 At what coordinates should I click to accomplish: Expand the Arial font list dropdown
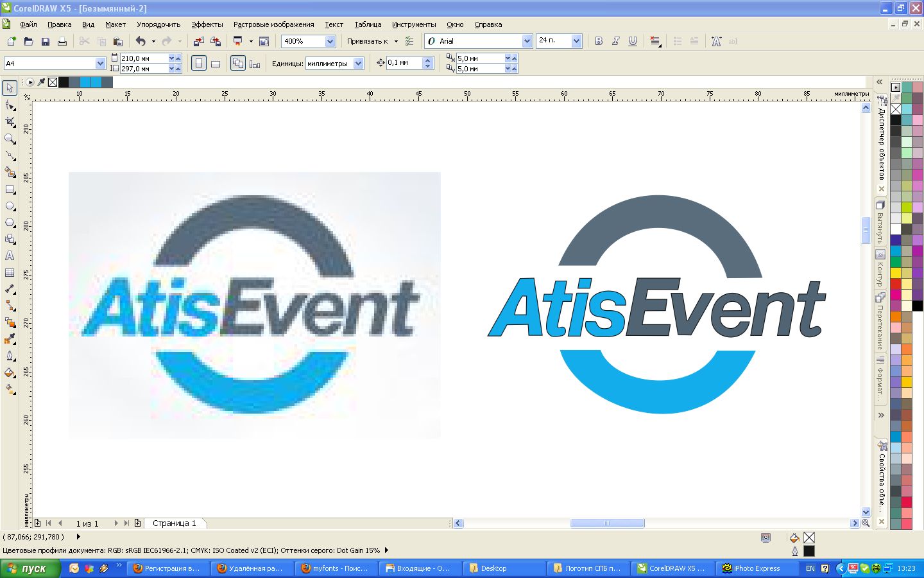[527, 41]
